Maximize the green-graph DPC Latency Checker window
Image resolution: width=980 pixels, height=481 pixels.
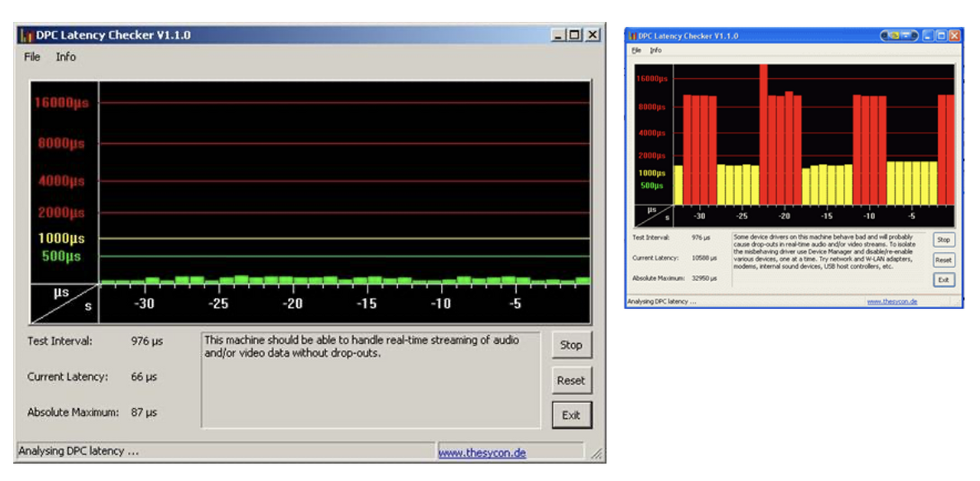574,35
